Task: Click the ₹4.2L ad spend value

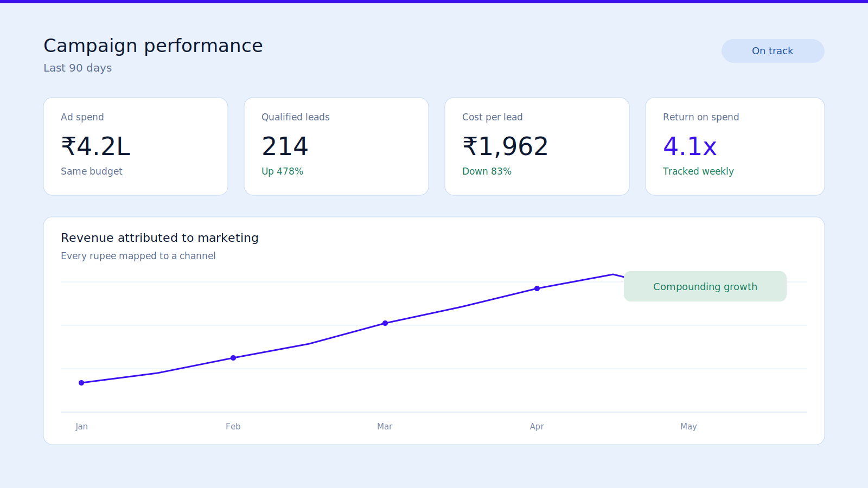Action: pos(95,146)
